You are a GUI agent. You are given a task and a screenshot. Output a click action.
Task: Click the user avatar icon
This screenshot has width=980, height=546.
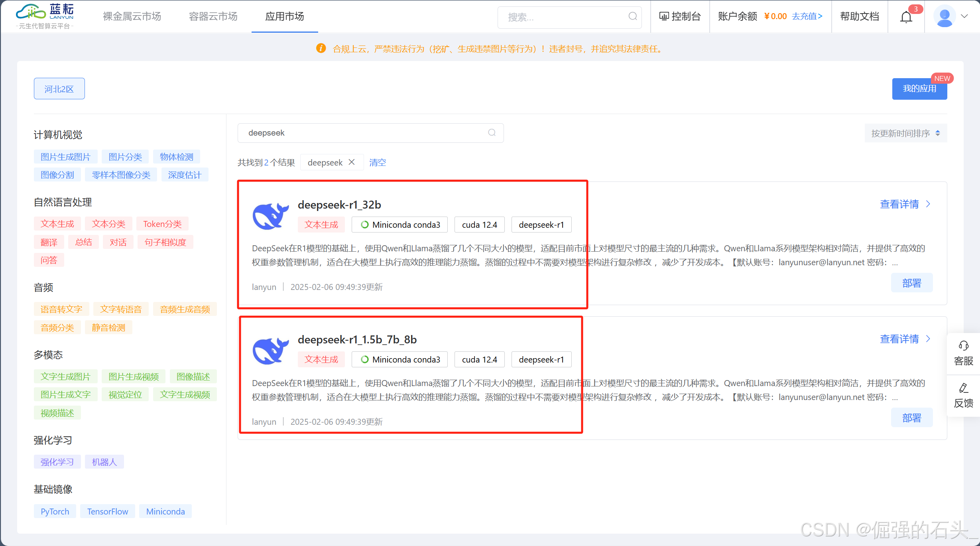pos(945,16)
